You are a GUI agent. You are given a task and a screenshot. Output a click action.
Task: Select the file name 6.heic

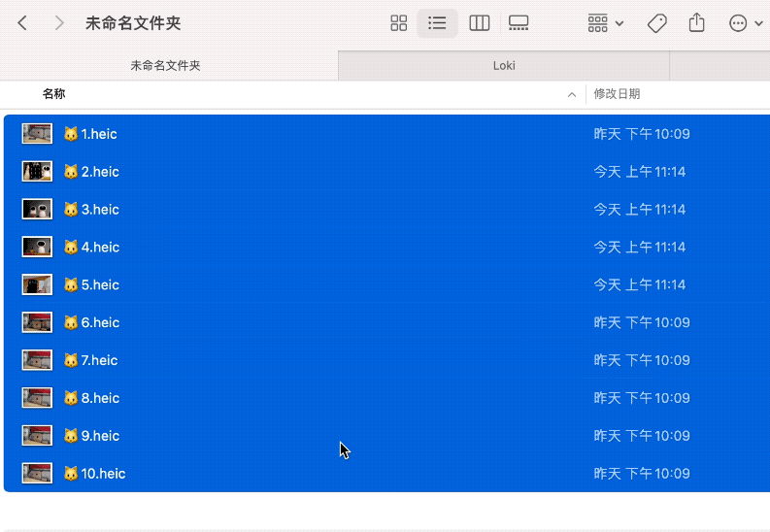point(100,323)
